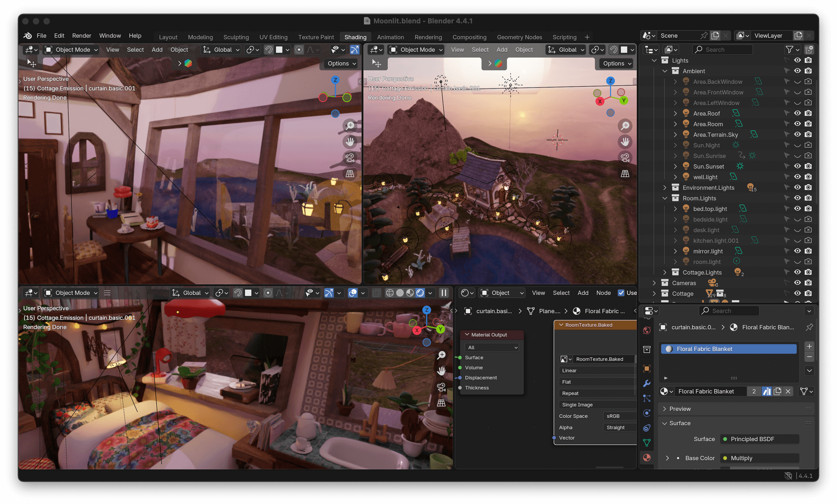Toggle render camera icon for well.light
Screen dimensions: 837x504
(808, 177)
